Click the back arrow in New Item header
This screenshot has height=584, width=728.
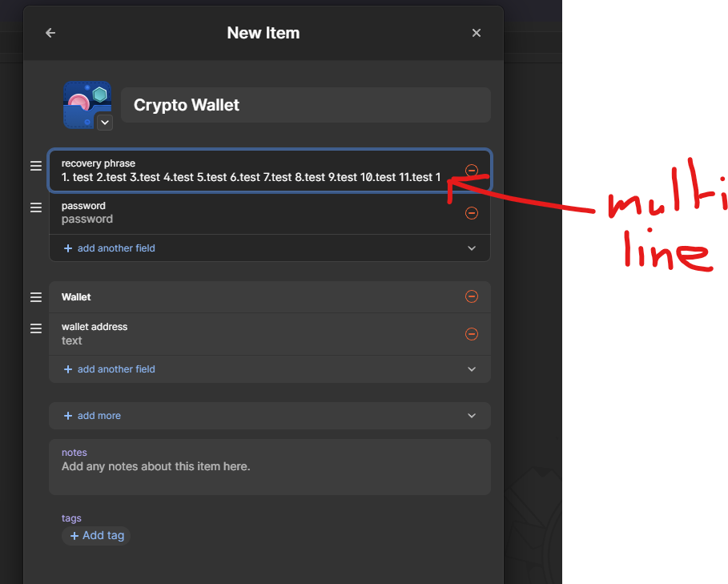click(50, 33)
